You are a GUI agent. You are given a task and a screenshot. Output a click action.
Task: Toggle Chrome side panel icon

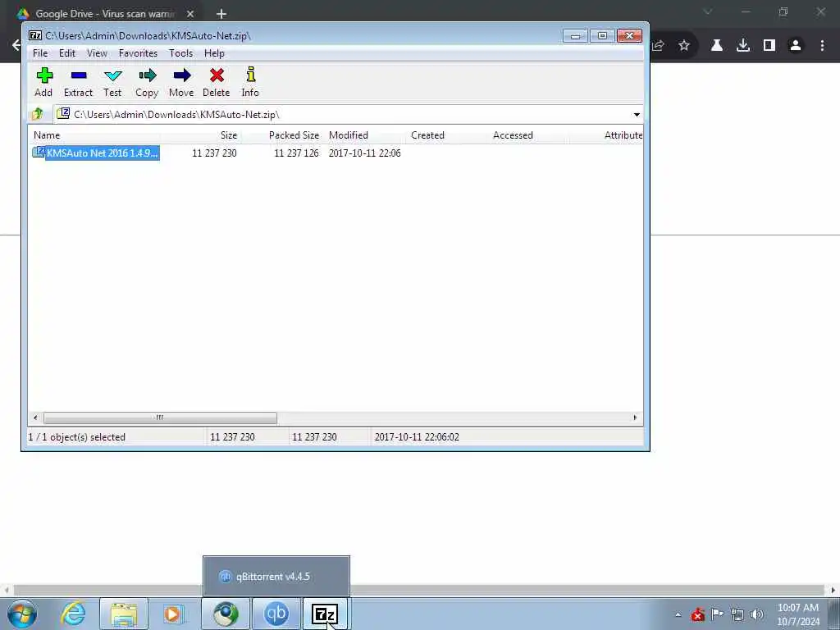[x=769, y=46]
